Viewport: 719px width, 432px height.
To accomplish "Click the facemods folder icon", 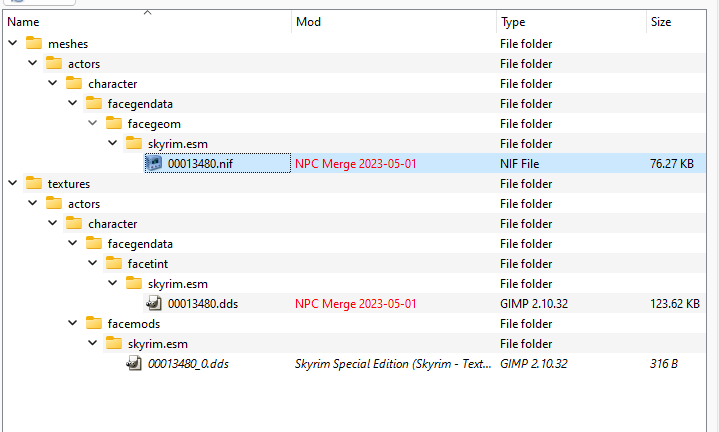I will pyautogui.click(x=94, y=323).
